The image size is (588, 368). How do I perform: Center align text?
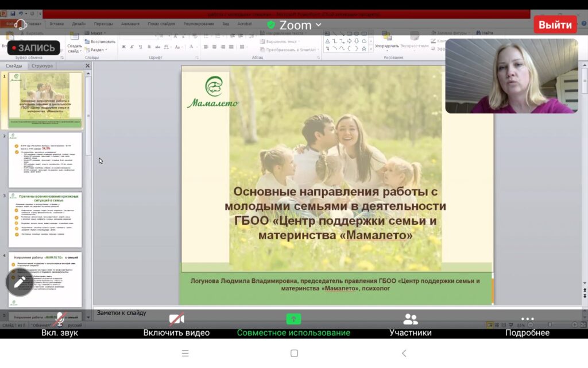[x=214, y=47]
